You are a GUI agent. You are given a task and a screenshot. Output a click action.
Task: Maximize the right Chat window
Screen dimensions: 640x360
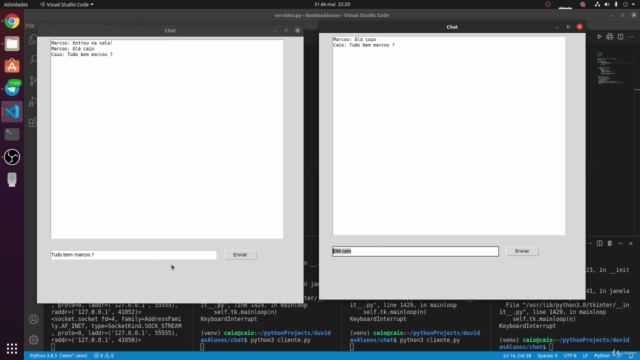coord(568,27)
